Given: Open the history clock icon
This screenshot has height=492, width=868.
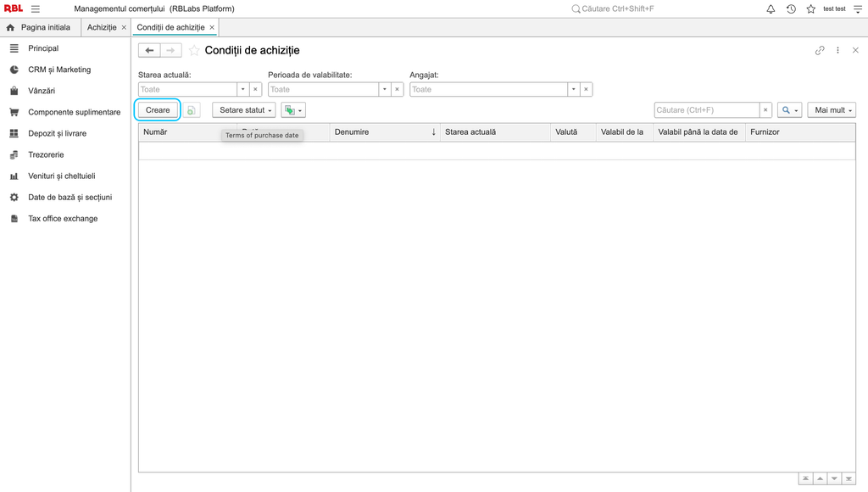Looking at the screenshot, I should point(791,8).
